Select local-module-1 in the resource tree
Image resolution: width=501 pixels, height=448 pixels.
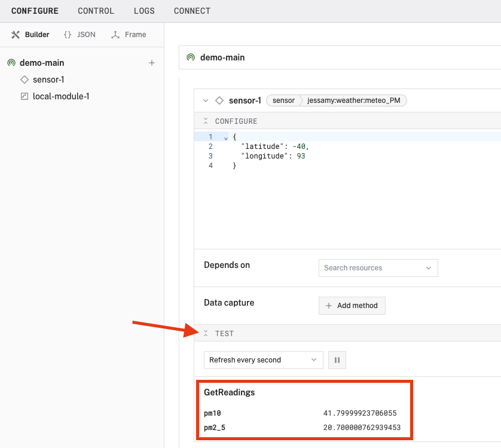coord(61,96)
